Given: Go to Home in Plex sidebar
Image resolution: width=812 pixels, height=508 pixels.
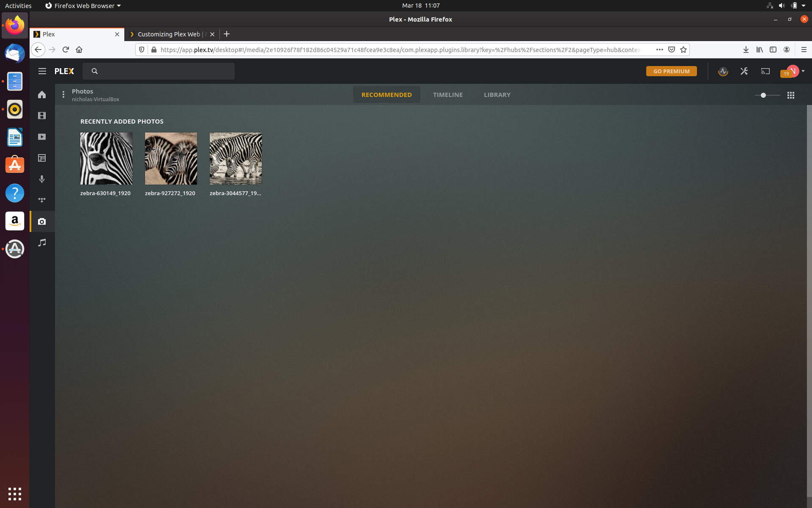Looking at the screenshot, I should (42, 94).
